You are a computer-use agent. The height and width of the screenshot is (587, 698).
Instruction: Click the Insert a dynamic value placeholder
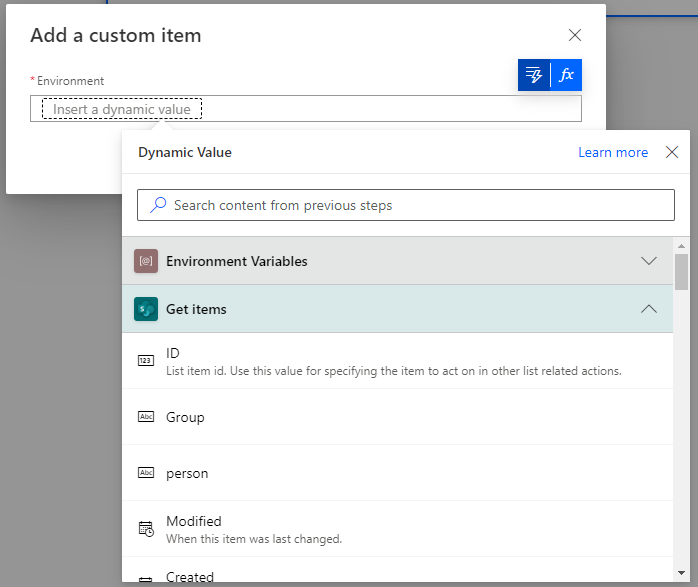tap(122, 109)
